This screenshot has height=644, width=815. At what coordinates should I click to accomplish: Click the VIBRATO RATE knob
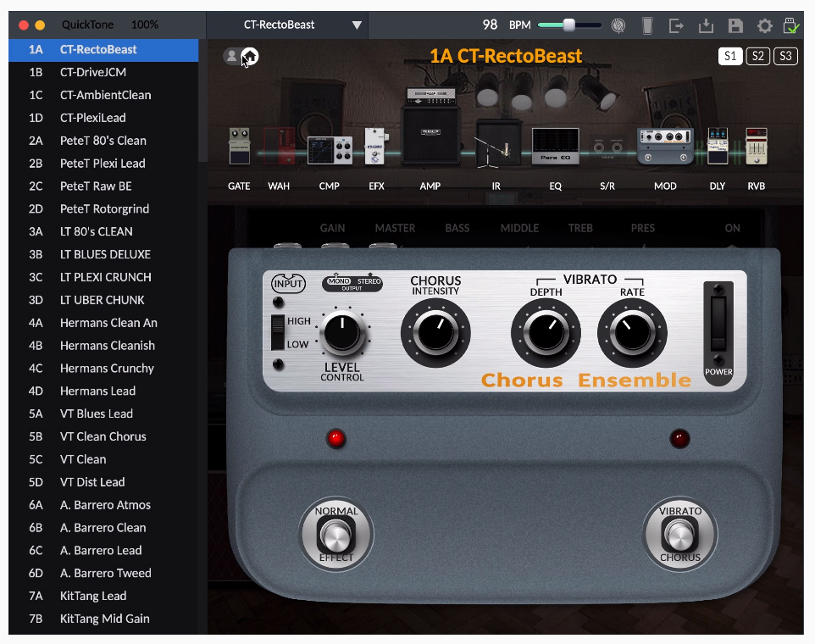(x=632, y=333)
